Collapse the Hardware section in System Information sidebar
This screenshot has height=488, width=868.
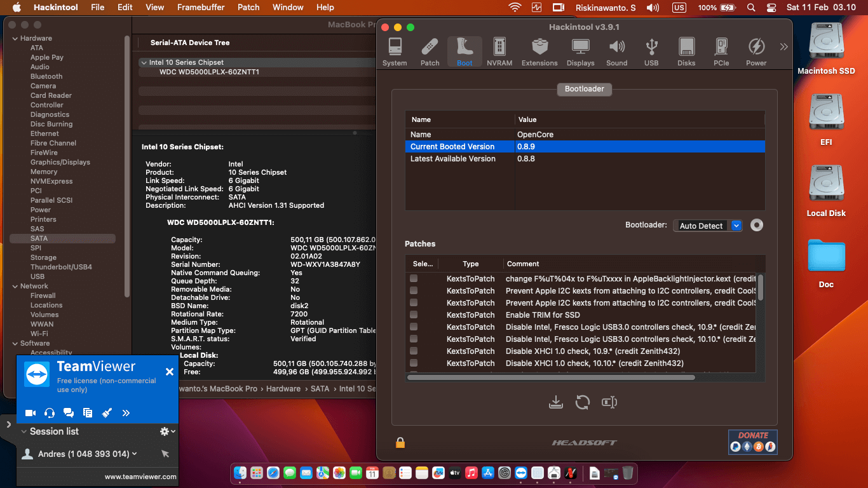click(15, 38)
